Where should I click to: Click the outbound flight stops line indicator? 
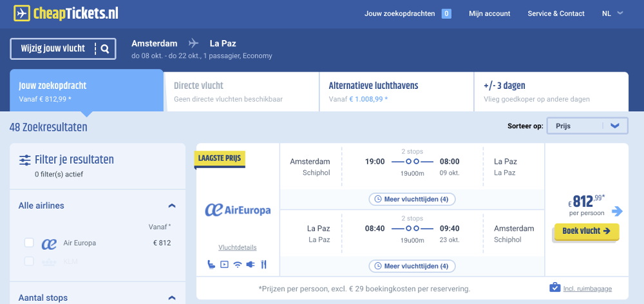412,162
